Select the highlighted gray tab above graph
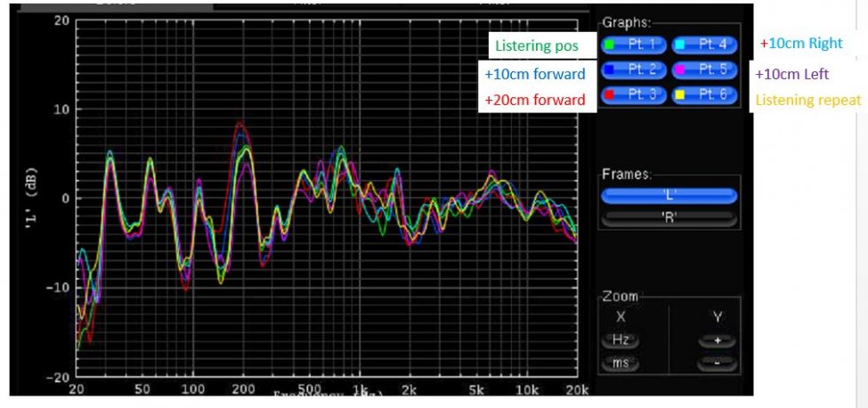 click(x=117, y=5)
